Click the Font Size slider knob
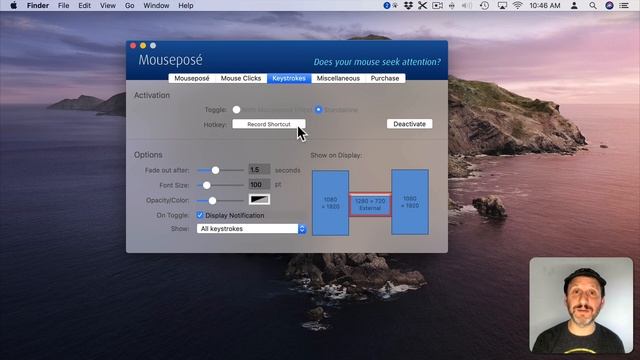The width and height of the screenshot is (640, 360). pyautogui.click(x=207, y=185)
